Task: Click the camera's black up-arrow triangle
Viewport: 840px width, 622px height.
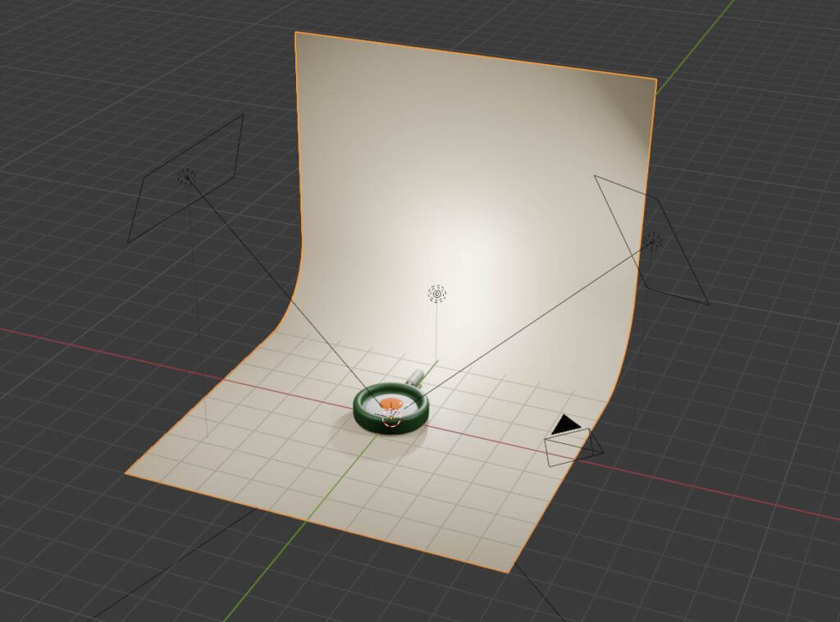Action: tap(566, 425)
